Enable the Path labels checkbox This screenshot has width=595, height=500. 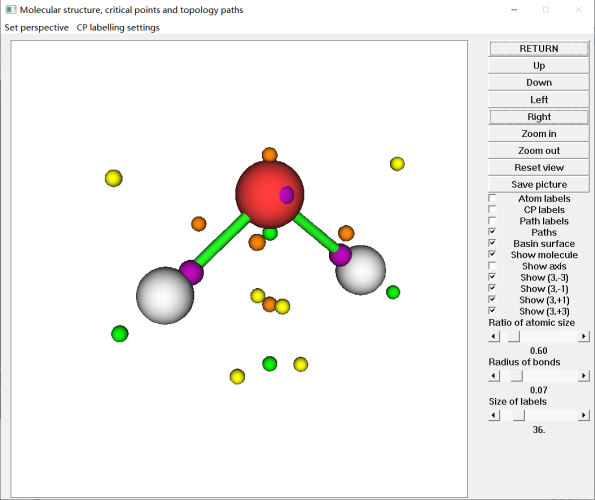[x=492, y=220]
